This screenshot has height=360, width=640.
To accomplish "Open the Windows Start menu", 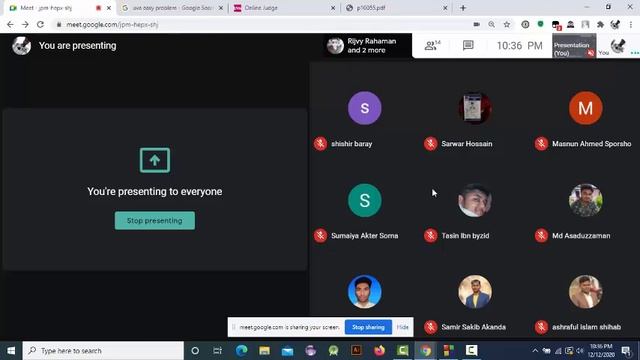I will [11, 351].
